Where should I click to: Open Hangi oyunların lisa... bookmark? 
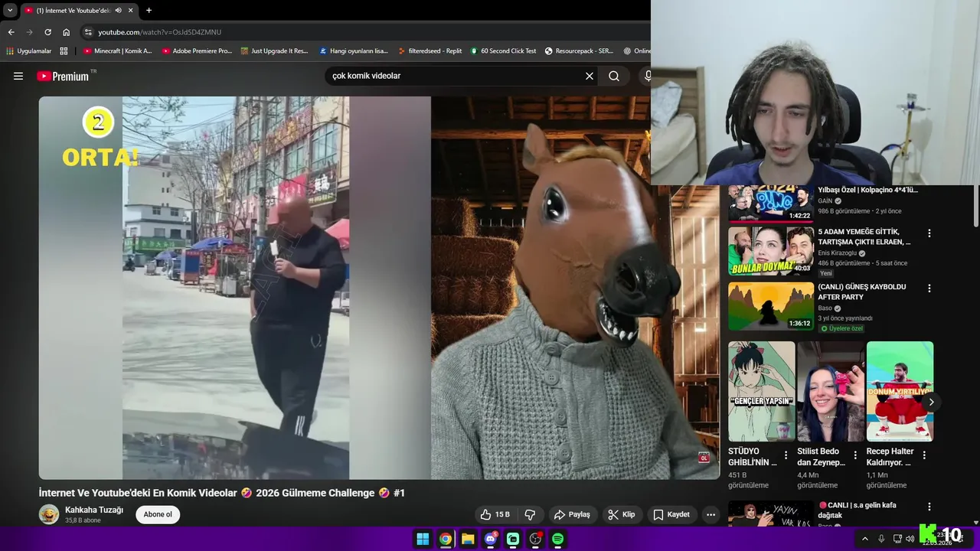coord(353,51)
